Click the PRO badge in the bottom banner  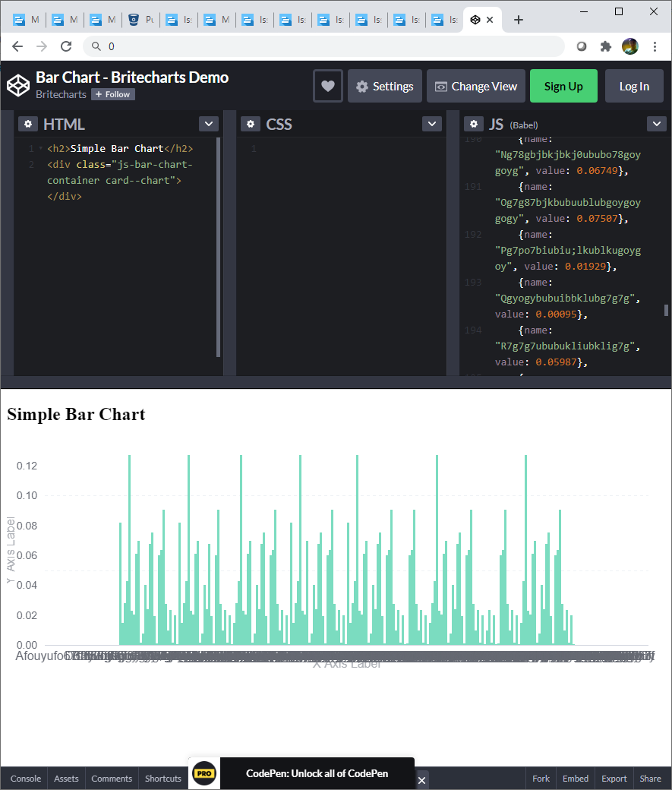203,773
